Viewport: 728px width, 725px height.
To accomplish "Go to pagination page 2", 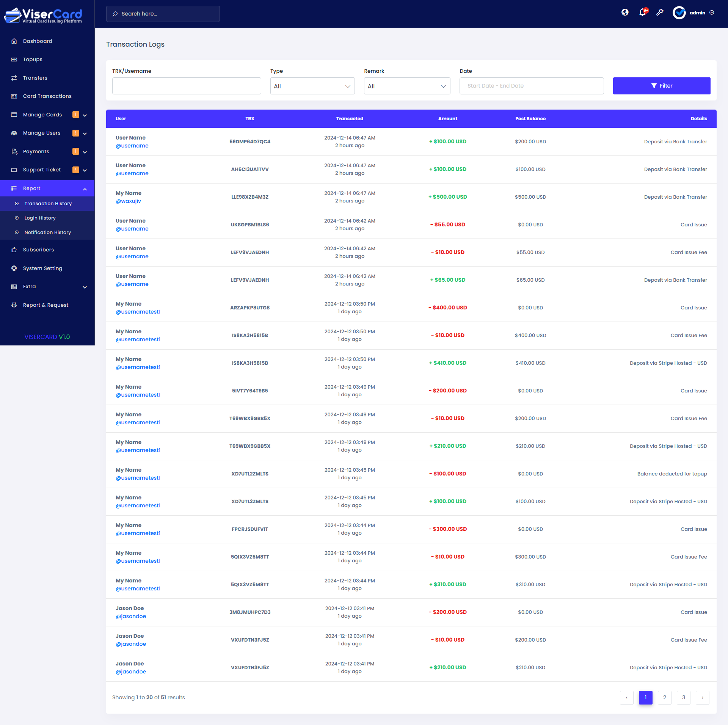I will pyautogui.click(x=664, y=697).
